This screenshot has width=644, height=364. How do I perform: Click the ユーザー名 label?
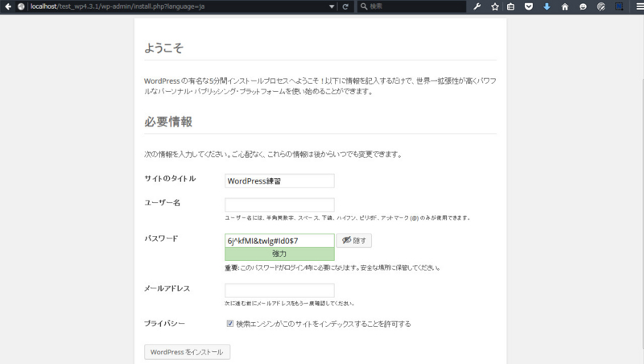[163, 203]
